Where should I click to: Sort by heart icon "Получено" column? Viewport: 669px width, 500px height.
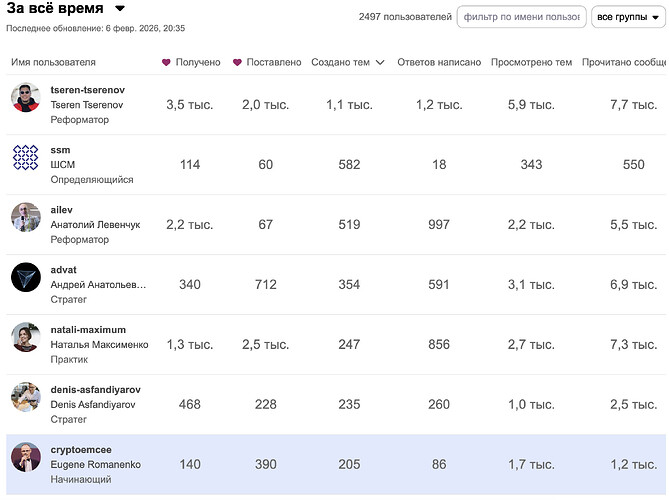point(191,62)
